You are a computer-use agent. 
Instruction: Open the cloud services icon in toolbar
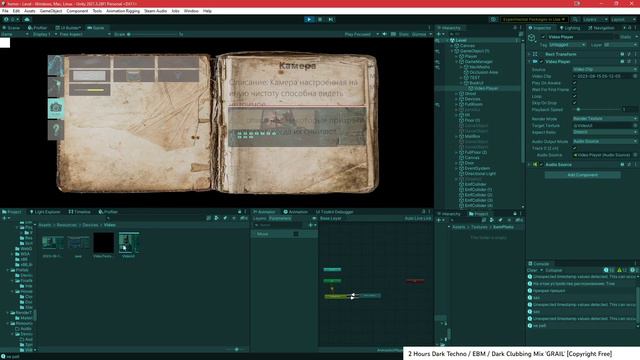coord(27,19)
